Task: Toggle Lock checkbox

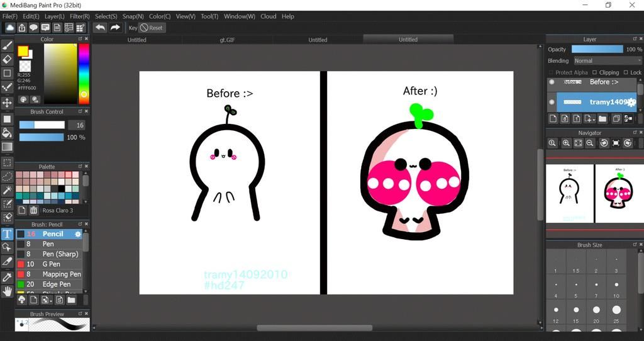Action: (x=626, y=72)
